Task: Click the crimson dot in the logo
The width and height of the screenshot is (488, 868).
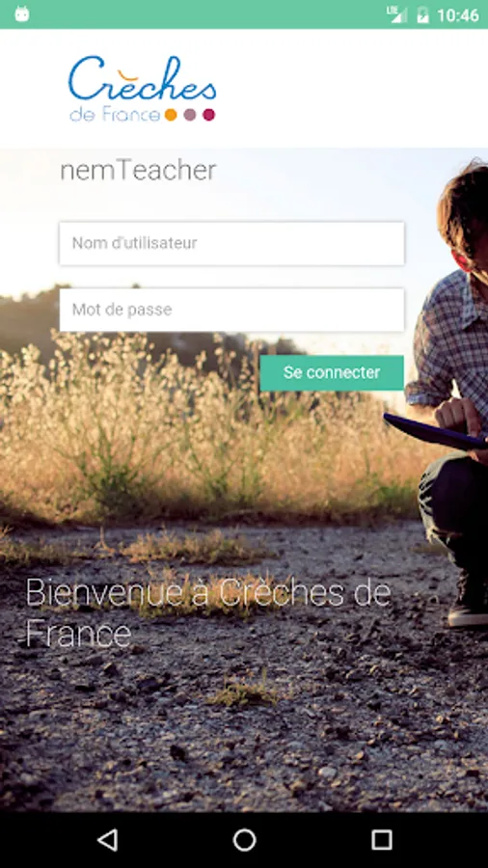Action: (208, 115)
